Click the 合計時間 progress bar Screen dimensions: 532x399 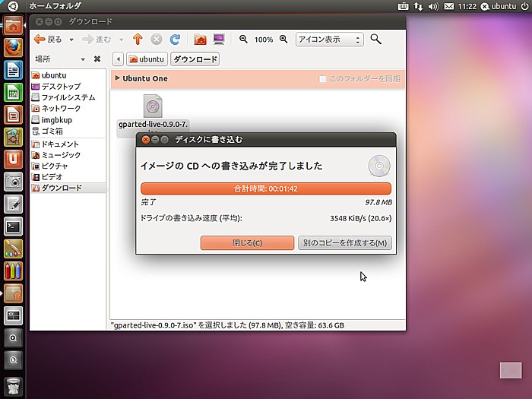266,188
